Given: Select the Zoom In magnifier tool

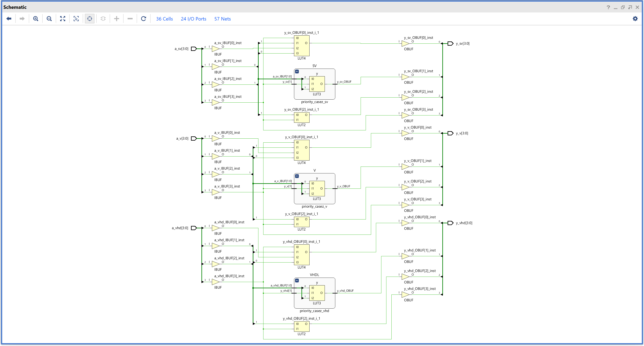Looking at the screenshot, I should pos(36,19).
